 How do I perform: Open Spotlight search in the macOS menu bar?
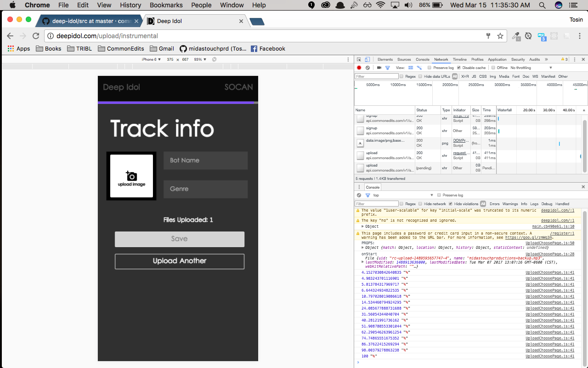tap(543, 5)
